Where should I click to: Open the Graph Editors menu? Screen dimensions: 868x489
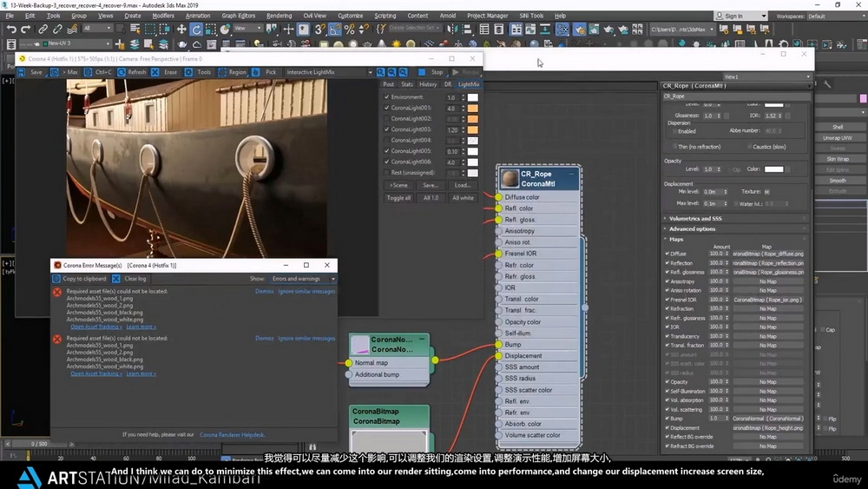(238, 16)
